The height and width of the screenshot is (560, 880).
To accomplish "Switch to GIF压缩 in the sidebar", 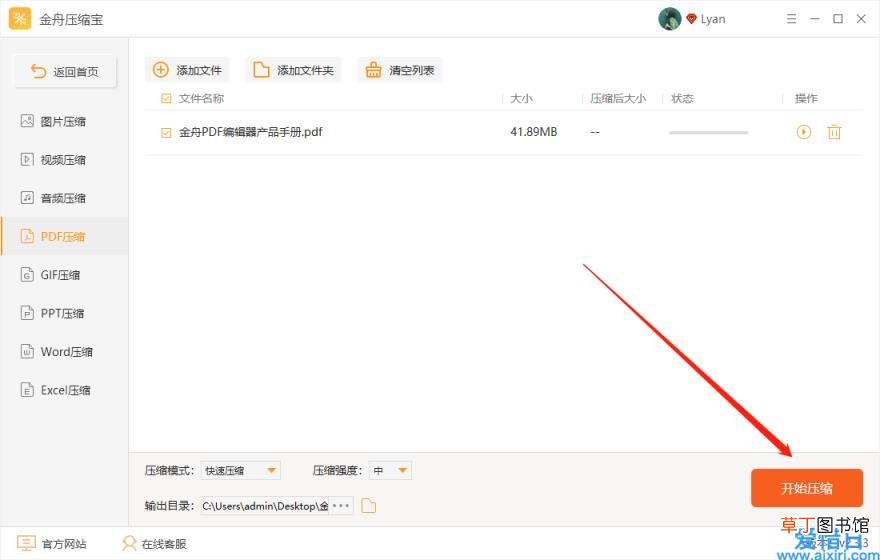I will [x=65, y=274].
